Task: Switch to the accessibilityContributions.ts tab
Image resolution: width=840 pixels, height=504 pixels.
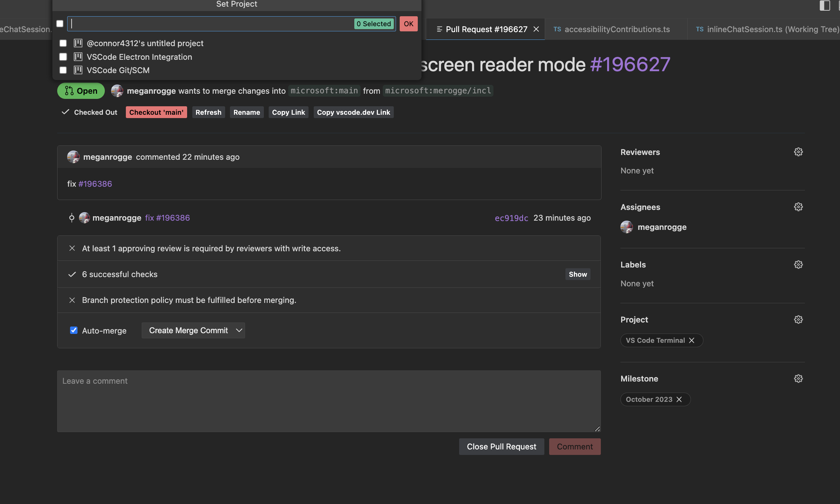Action: [617, 29]
